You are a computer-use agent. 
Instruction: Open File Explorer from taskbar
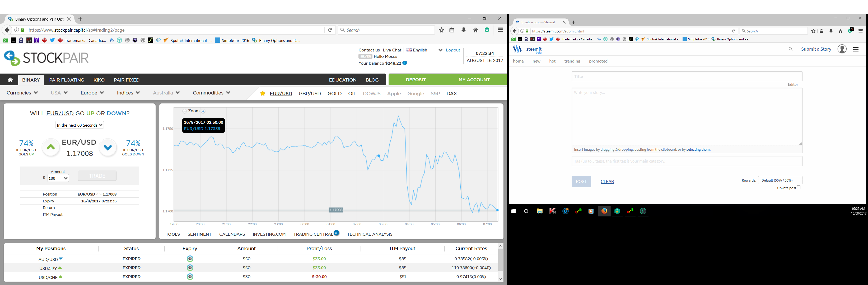click(x=539, y=211)
